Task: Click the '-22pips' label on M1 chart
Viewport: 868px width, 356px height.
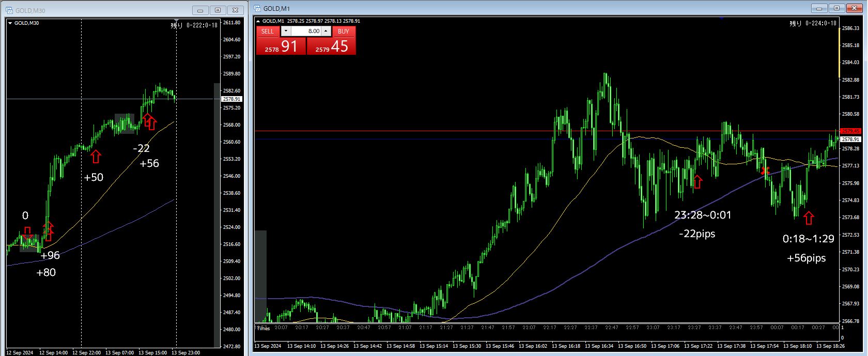Action: (697, 234)
